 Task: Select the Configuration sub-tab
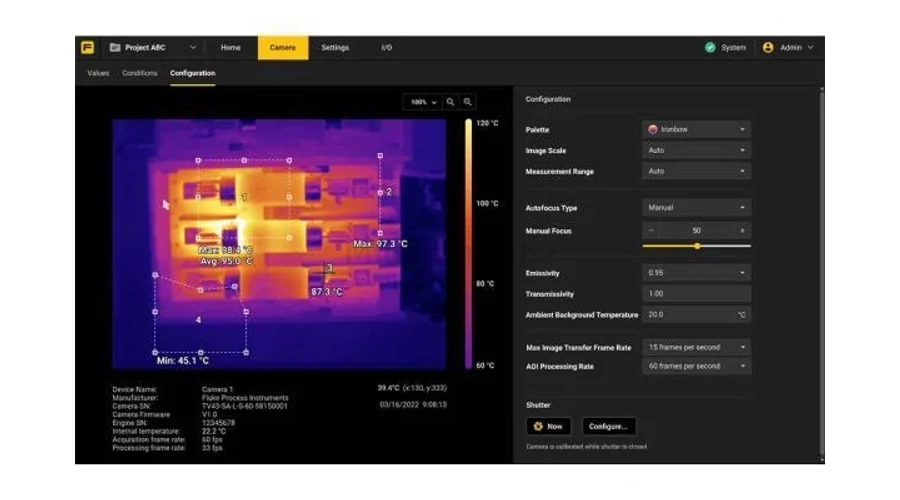pos(192,73)
